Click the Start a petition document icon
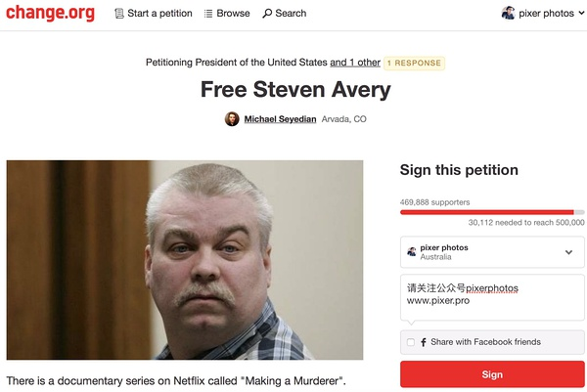Image resolution: width=587 pixels, height=392 pixels. pos(119,14)
